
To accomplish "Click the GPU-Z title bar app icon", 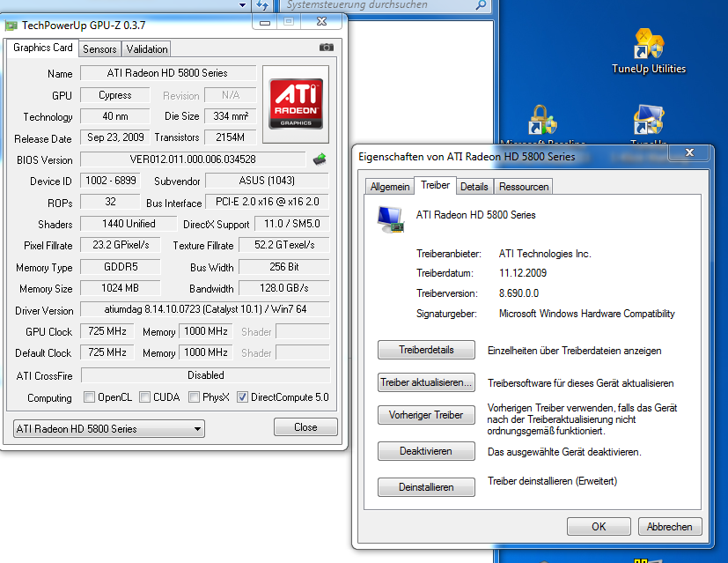I will [x=11, y=26].
